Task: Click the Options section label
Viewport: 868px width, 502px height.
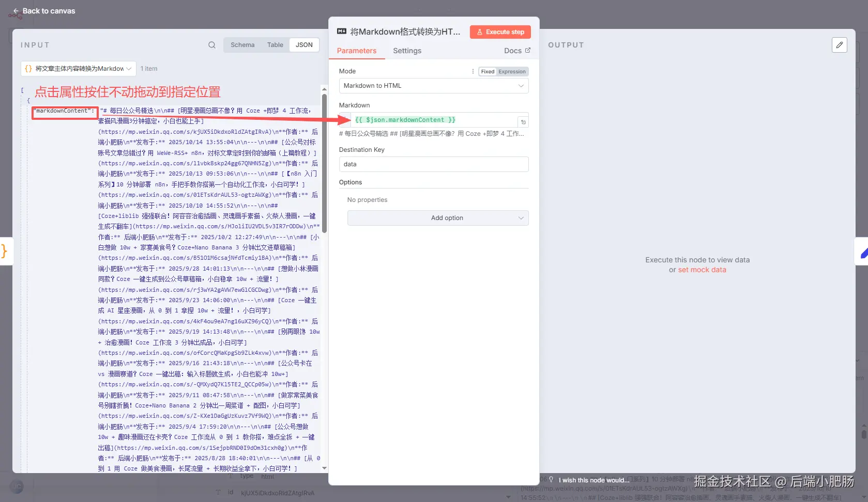Action: (351, 182)
